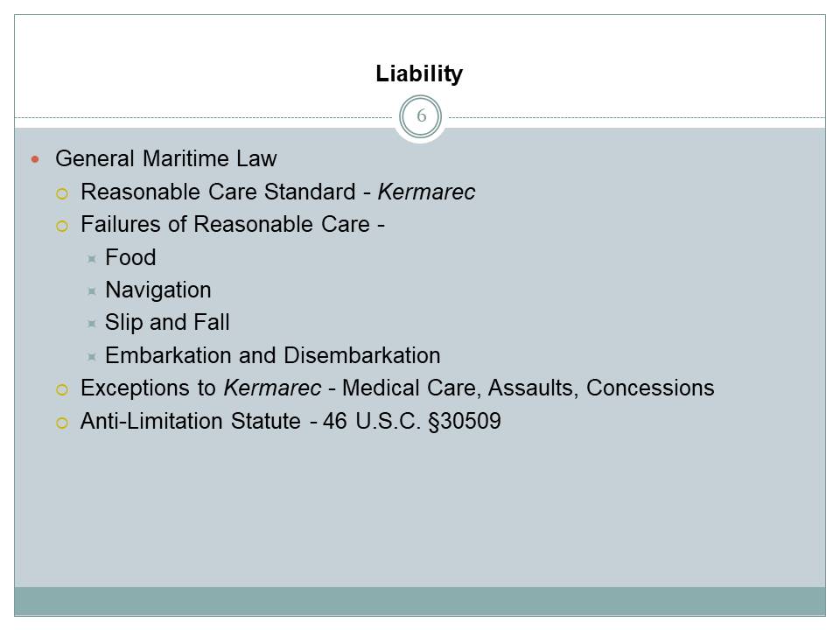This screenshot has height=630, width=840.
Task: Click the circle bullet beside Reasonable Care Standard
Action: coord(61,192)
